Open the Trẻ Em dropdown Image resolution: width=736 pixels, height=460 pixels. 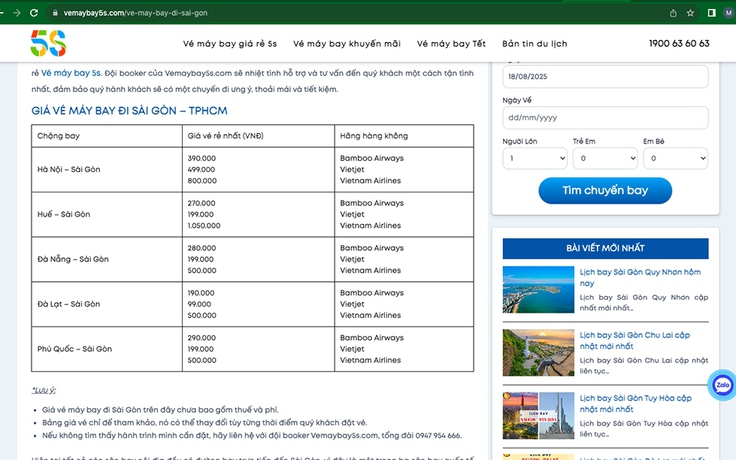point(605,158)
